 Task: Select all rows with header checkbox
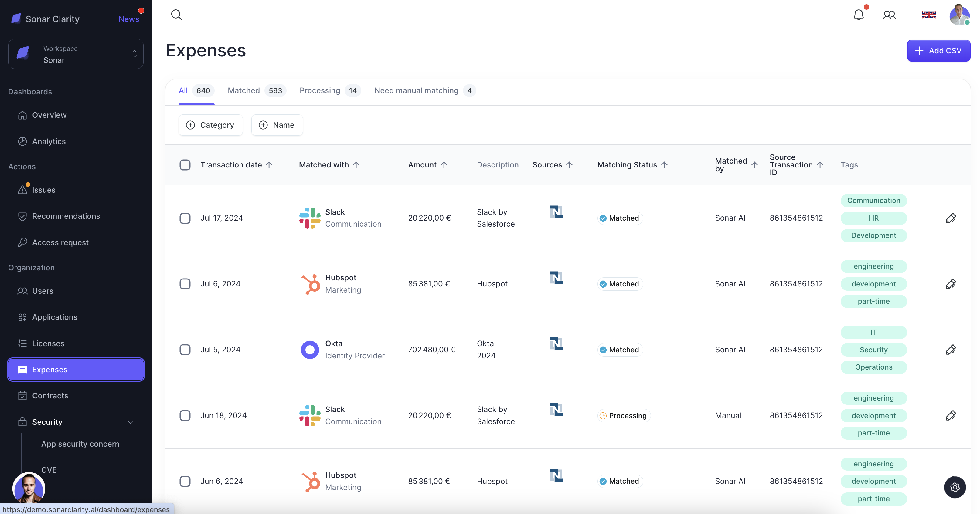click(185, 165)
